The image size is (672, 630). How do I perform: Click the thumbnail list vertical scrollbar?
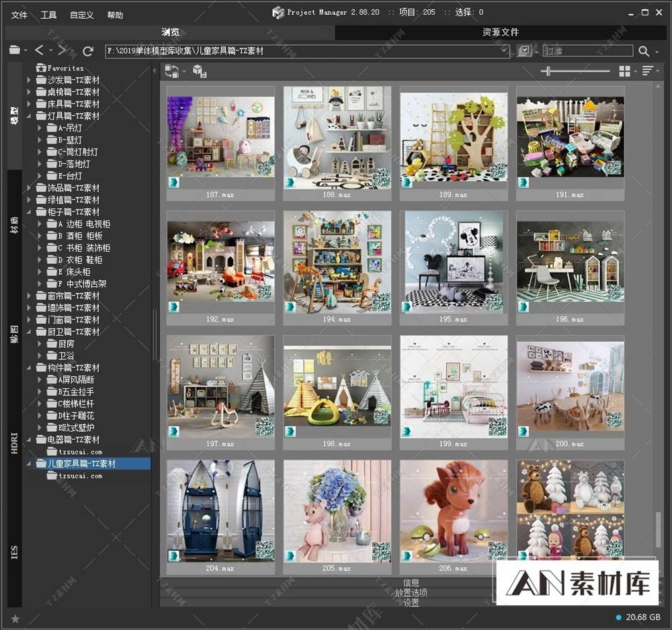tap(659, 529)
